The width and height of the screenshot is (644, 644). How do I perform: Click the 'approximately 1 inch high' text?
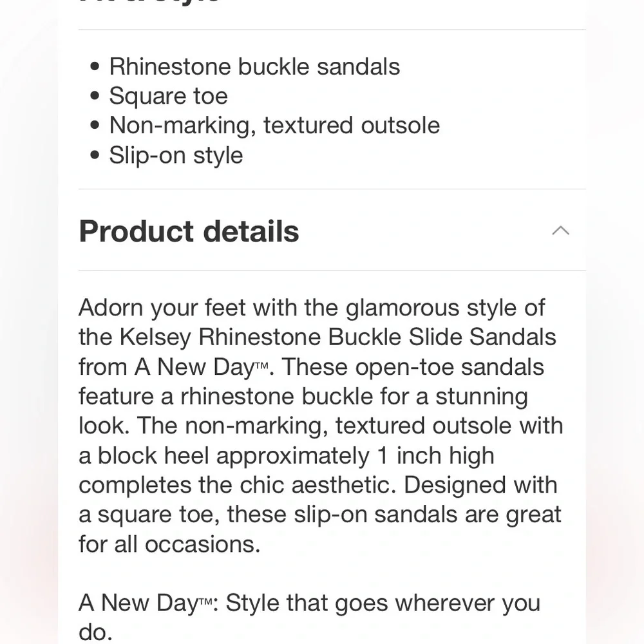tap(355, 455)
